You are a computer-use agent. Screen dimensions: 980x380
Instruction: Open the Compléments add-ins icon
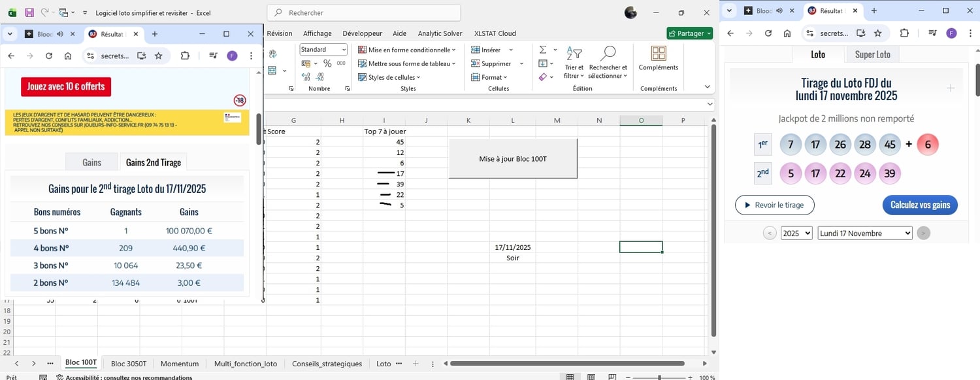point(659,58)
